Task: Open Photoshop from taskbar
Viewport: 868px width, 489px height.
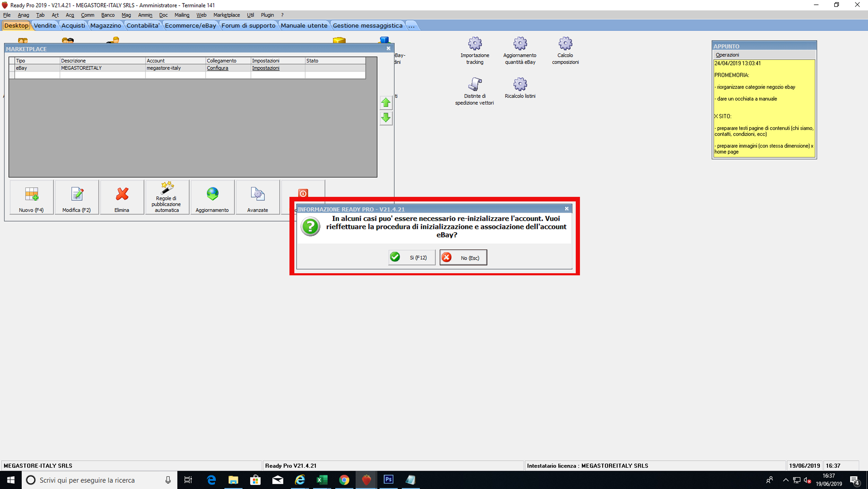Action: (388, 480)
